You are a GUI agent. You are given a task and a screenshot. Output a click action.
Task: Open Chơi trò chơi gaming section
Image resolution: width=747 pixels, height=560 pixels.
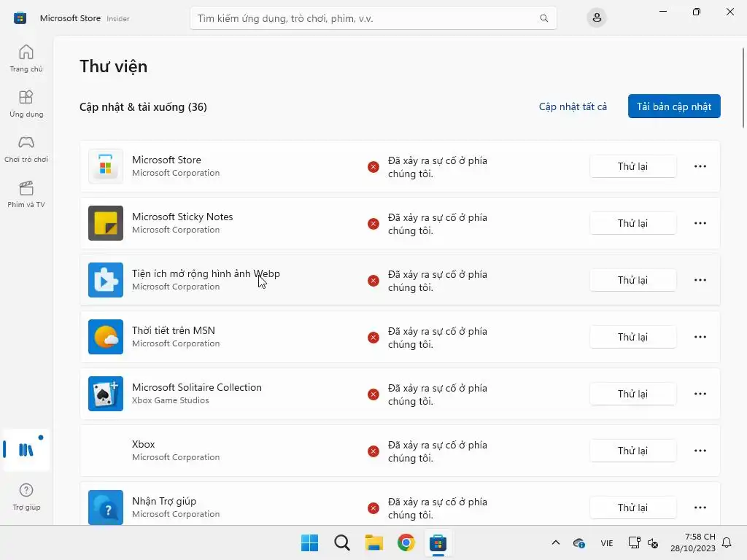point(26,149)
